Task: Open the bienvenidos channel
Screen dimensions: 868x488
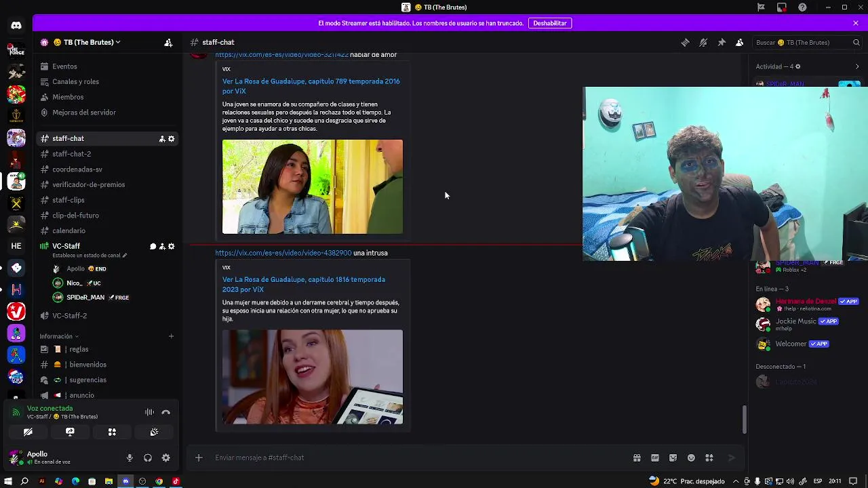Action: (106, 365)
